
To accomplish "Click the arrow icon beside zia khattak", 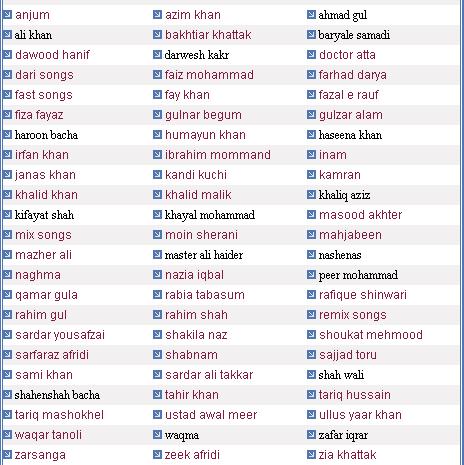I will coord(311,455).
